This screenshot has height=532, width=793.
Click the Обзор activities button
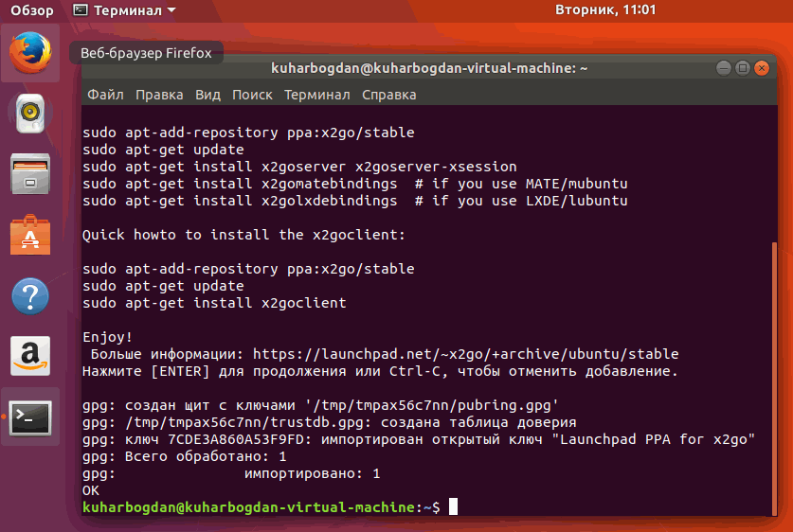(x=31, y=10)
